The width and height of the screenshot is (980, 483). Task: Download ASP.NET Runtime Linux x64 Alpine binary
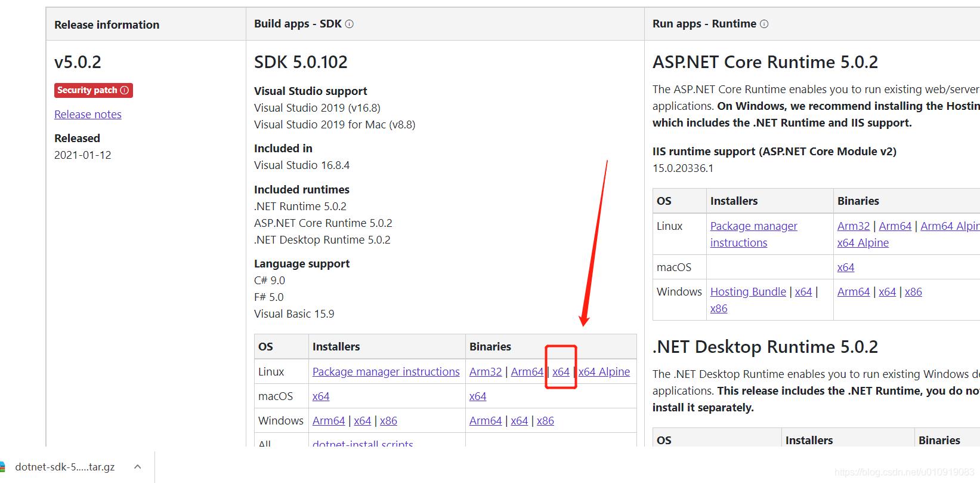863,242
